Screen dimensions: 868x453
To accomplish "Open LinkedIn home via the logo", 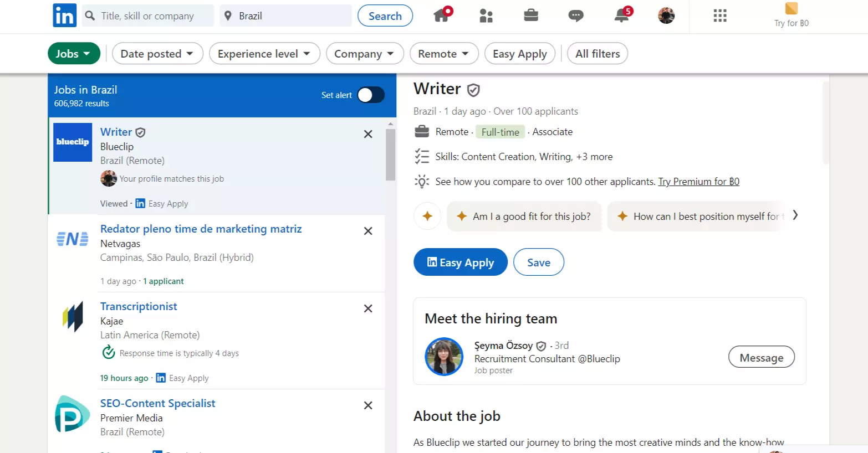I will 64,16.
